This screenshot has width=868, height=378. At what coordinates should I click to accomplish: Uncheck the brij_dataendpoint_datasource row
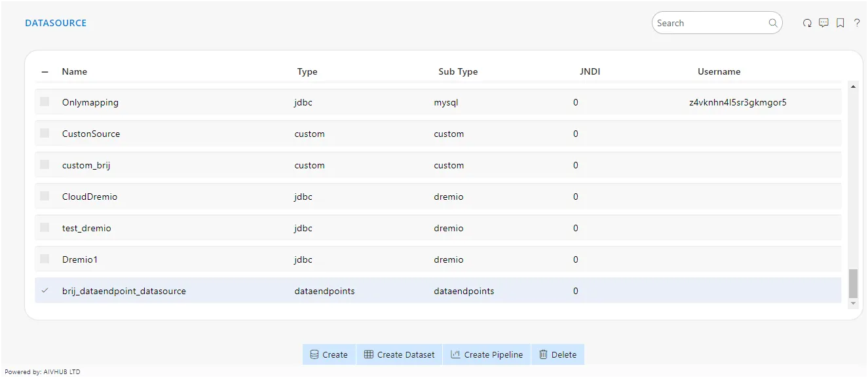45,290
